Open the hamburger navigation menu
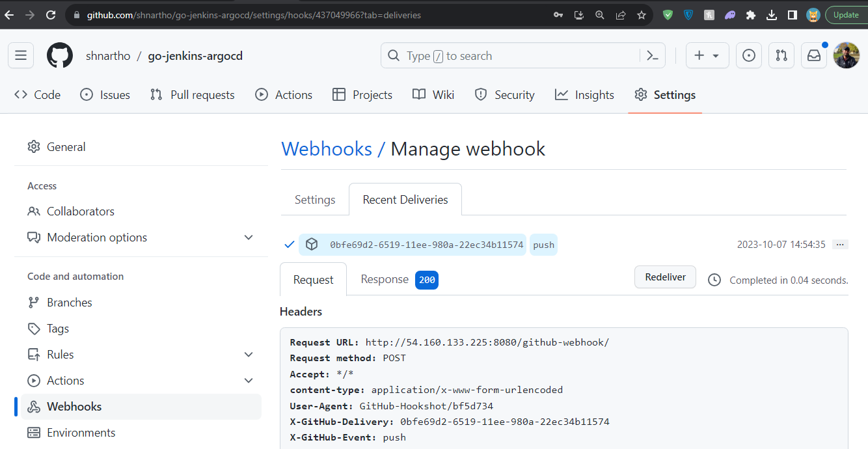This screenshot has height=449, width=868. point(21,56)
